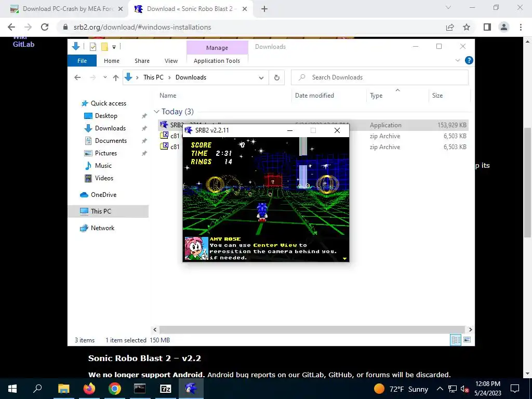
Task: Expand the Explorer ribbon chevron
Action: coord(457,60)
